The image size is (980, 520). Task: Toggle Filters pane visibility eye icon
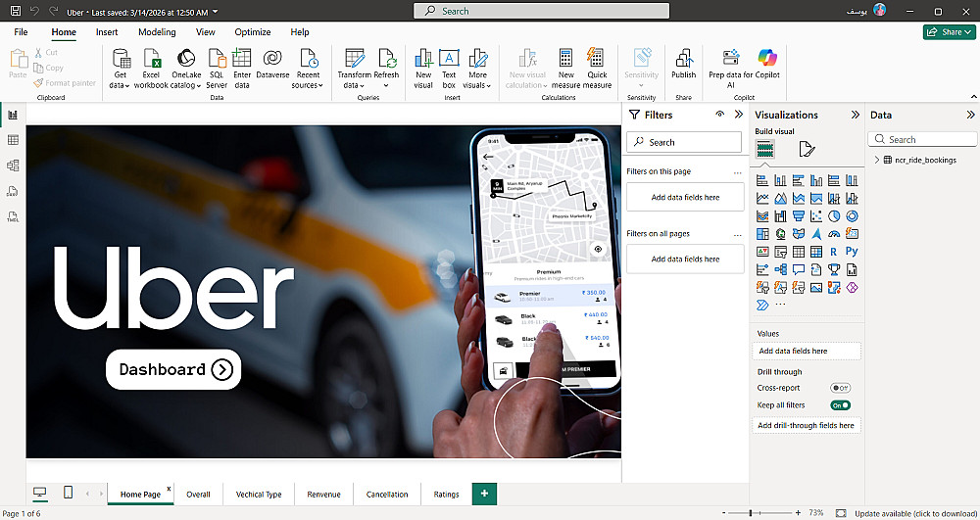[x=720, y=115]
